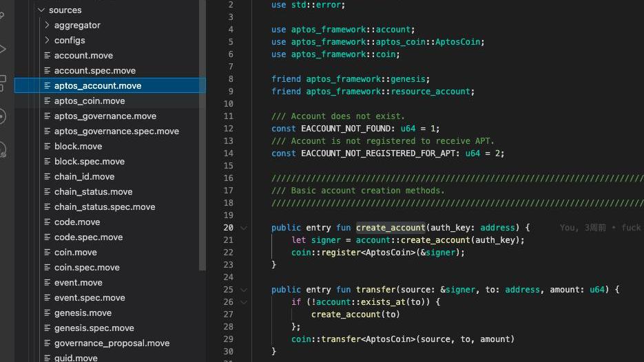
Task: Open governance_proposal.move from the explorer
Action: [112, 343]
